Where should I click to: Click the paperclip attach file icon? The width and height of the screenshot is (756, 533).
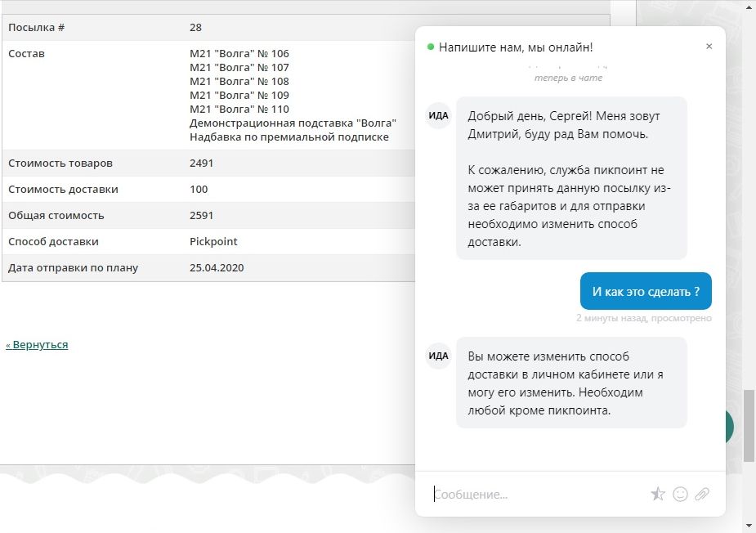tap(701, 494)
